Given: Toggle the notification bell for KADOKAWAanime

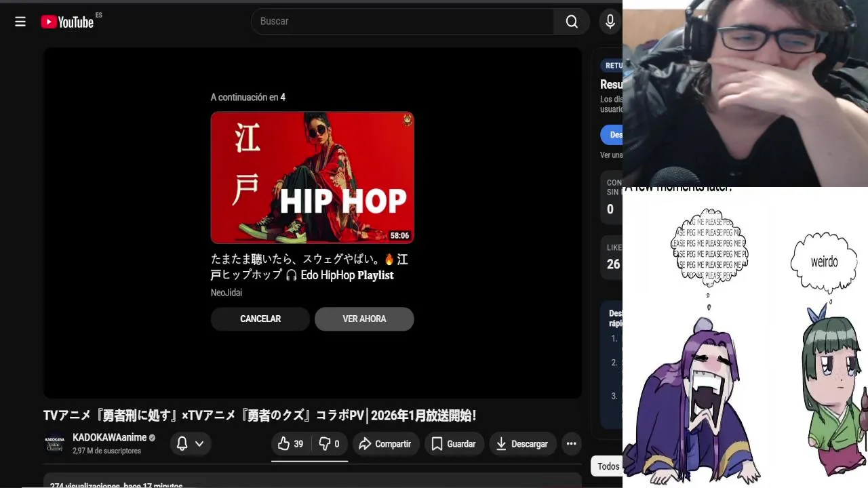Looking at the screenshot, I should pyautogui.click(x=182, y=443).
